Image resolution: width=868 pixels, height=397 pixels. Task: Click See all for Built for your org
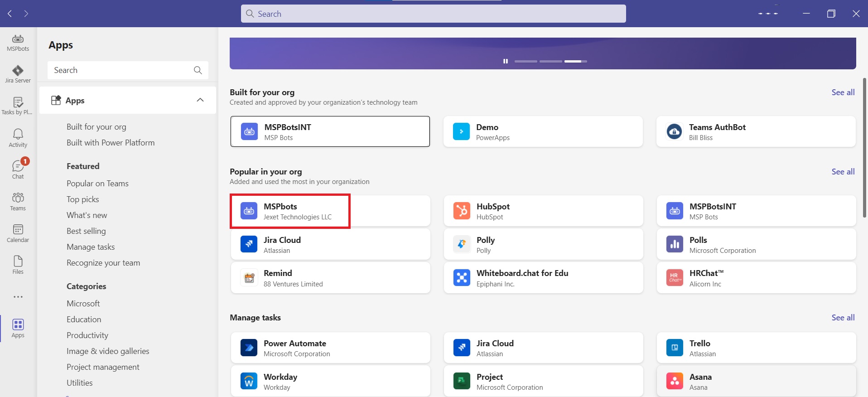pos(843,92)
